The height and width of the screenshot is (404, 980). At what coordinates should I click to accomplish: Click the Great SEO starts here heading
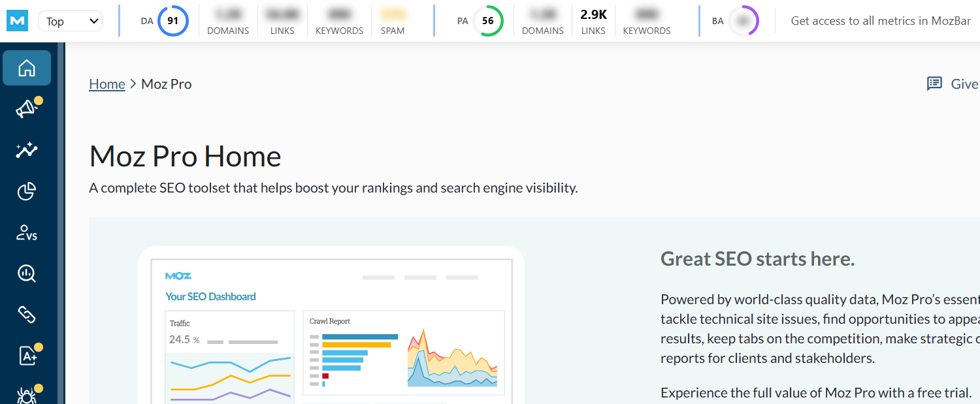(758, 258)
